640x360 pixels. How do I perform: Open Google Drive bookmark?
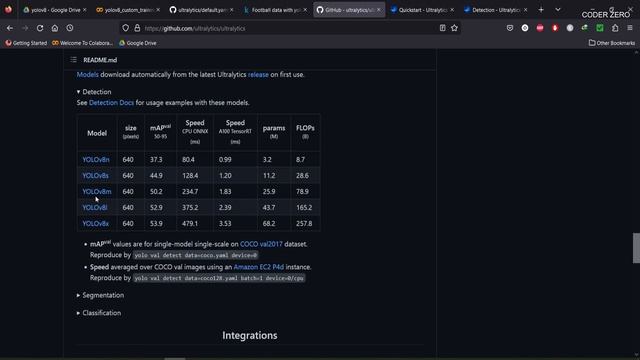(138, 43)
